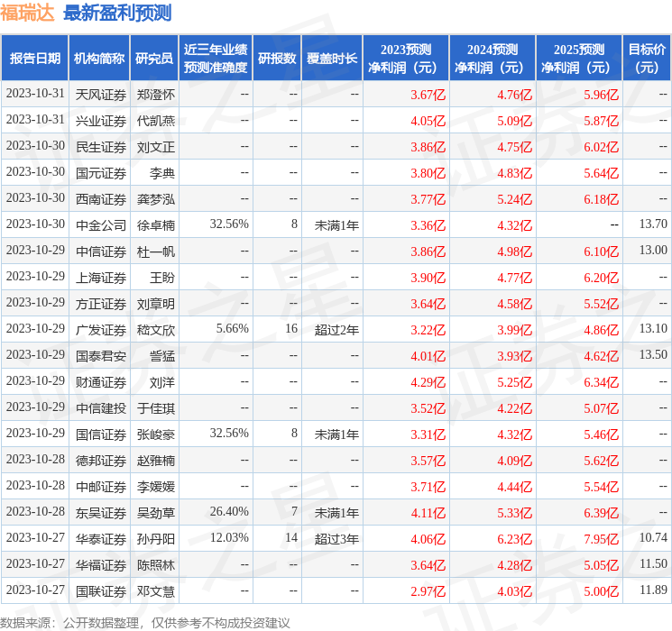Image resolution: width=672 pixels, height=631 pixels.
Task: Click the 10.74 target price value
Action: 653,537
